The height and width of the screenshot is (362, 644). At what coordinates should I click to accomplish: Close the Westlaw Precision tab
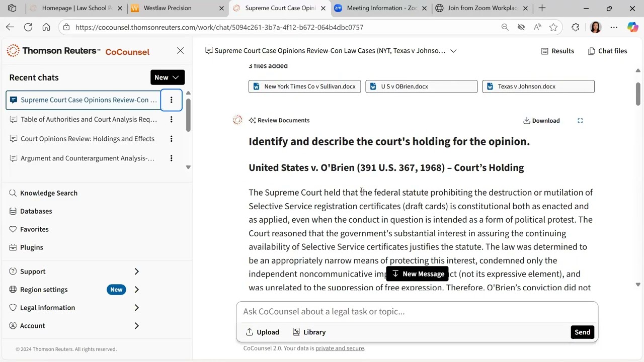[221, 9]
